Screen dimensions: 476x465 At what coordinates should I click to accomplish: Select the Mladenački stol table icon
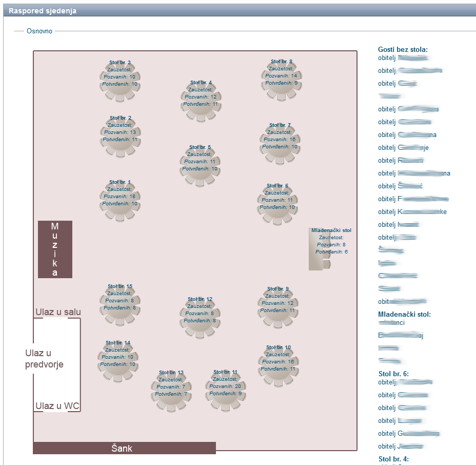coord(316,249)
